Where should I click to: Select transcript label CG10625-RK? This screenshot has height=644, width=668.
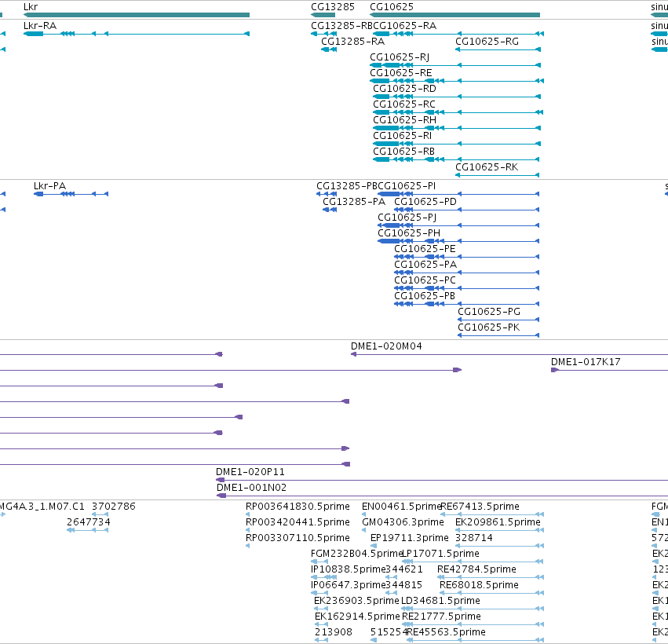487,167
